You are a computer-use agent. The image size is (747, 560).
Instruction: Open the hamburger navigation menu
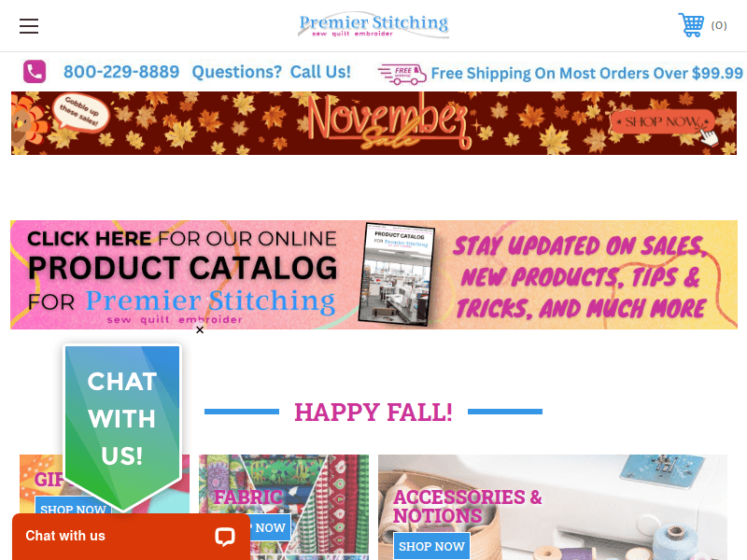point(29,26)
